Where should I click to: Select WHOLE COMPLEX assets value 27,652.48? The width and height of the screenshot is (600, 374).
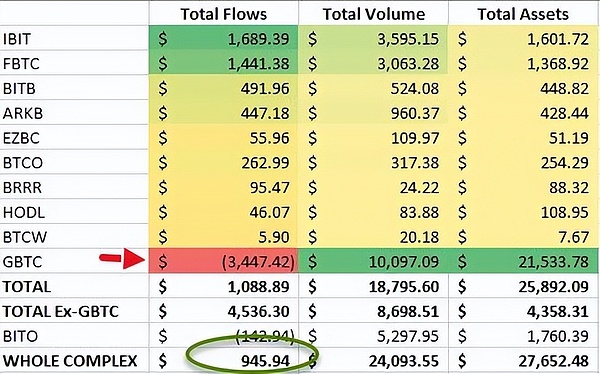tap(554, 361)
